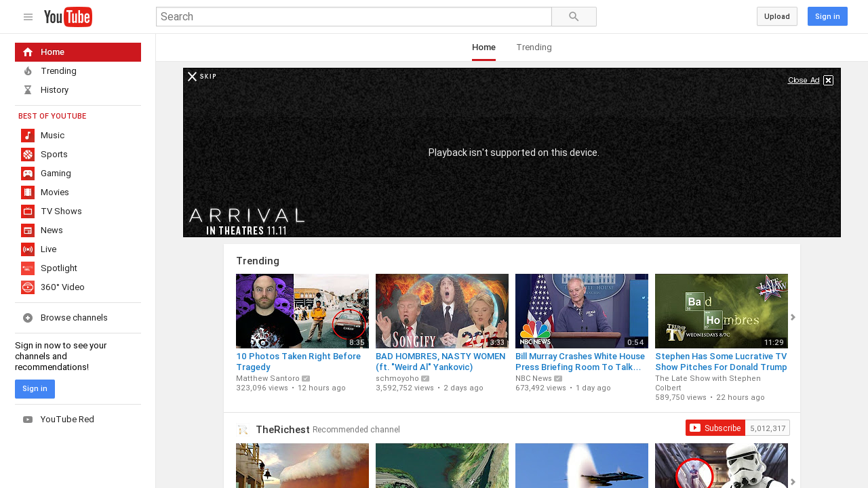This screenshot has height=488, width=868.
Task: Click the Upload button
Action: [777, 16]
